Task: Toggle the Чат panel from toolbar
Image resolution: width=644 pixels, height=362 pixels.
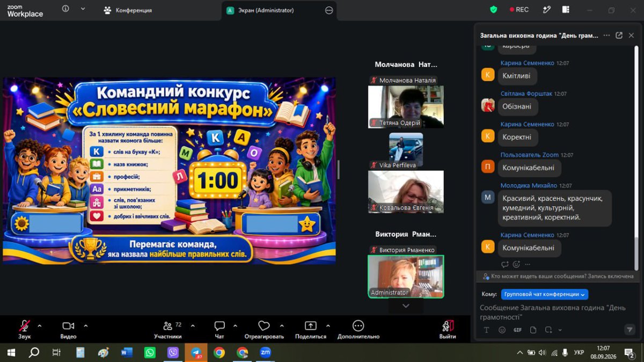Action: click(x=219, y=329)
